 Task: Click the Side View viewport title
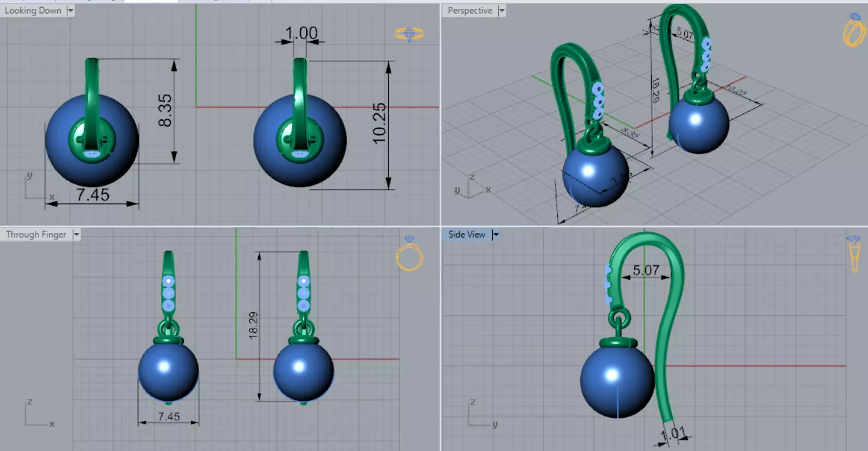pos(467,235)
